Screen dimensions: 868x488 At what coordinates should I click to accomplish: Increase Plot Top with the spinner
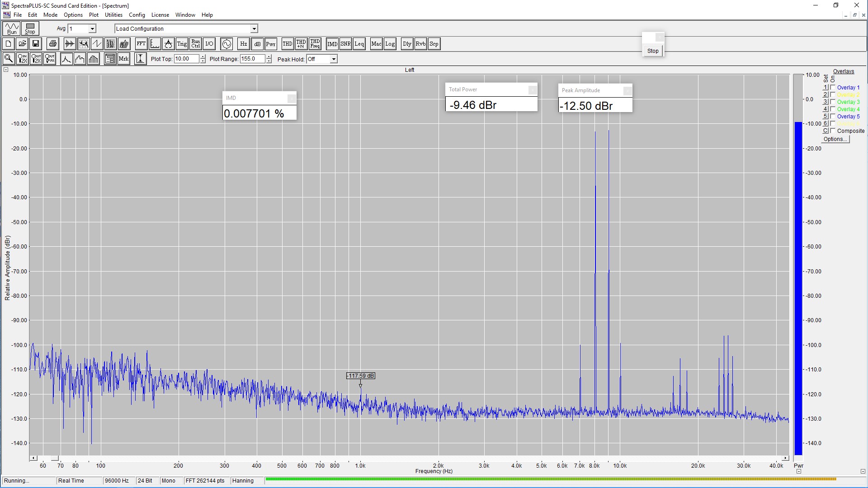pos(203,56)
